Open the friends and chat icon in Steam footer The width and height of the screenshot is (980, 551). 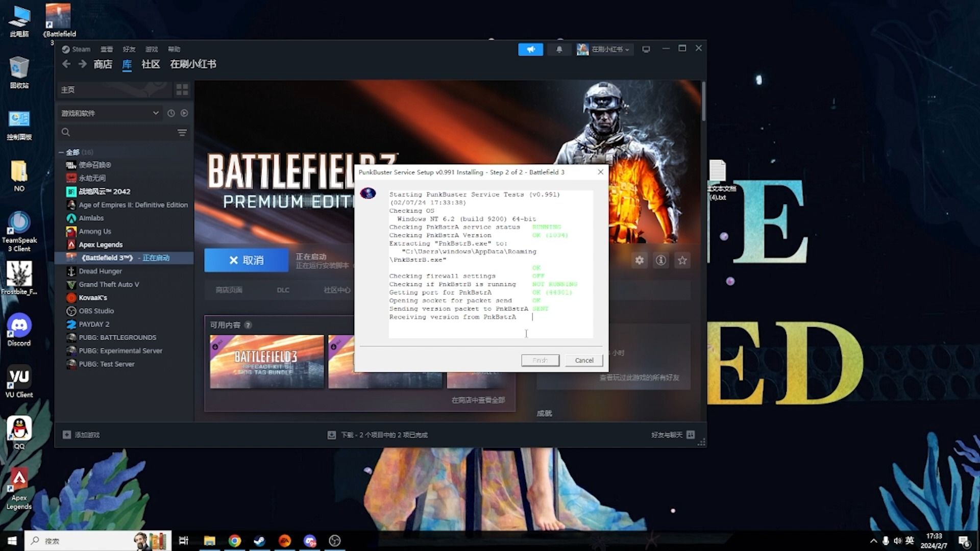(691, 435)
